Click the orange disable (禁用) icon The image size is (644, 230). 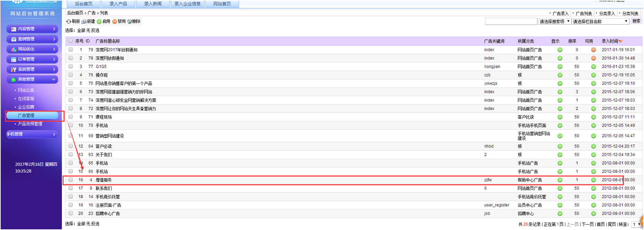pos(114,21)
